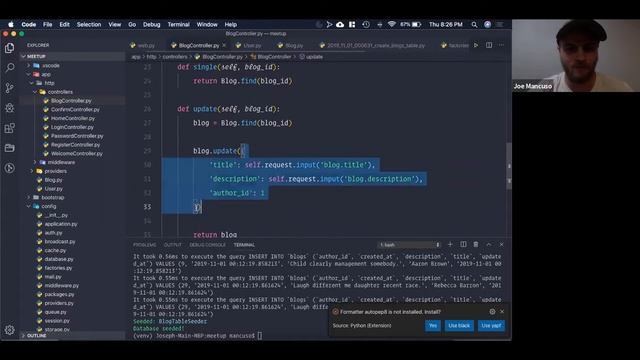Open the Apple menu
640x360 pixels.
click(x=11, y=24)
